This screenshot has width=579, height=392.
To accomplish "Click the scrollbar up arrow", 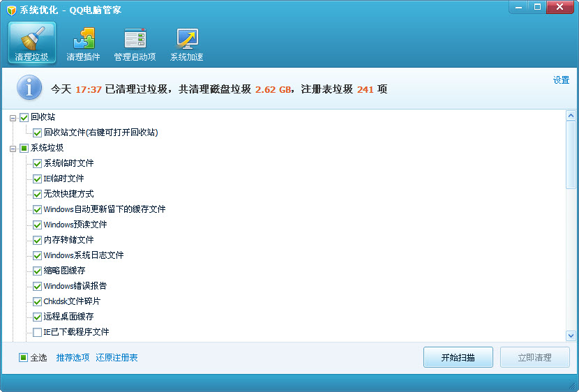I will (x=571, y=116).
